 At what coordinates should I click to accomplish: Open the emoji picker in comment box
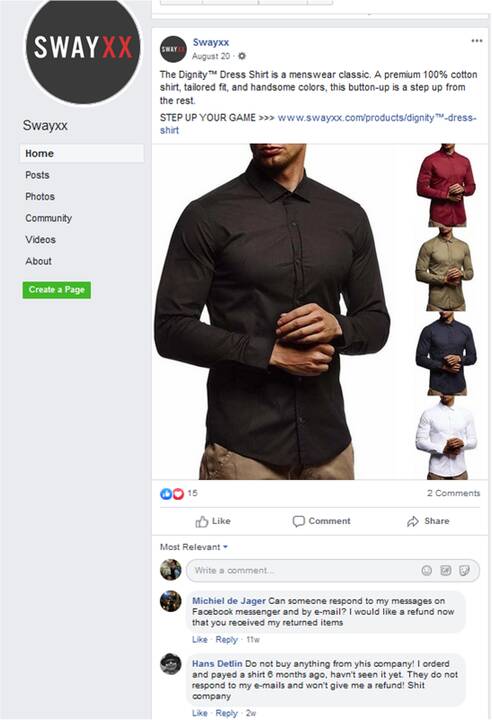427,570
